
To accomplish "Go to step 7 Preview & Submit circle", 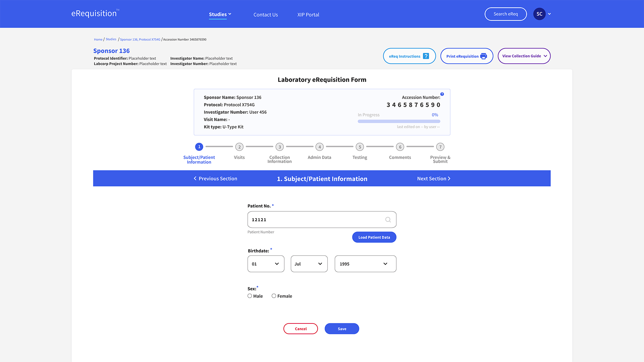I will pos(440,147).
